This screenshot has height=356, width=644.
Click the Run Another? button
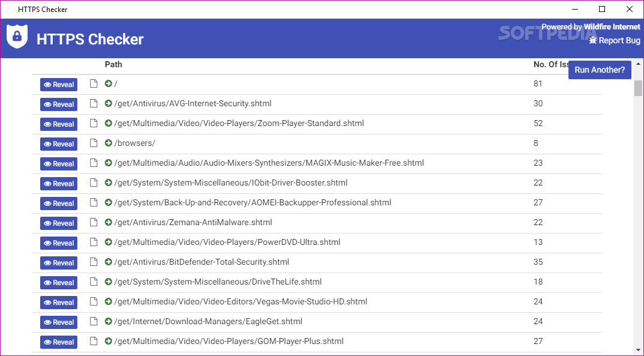click(600, 70)
